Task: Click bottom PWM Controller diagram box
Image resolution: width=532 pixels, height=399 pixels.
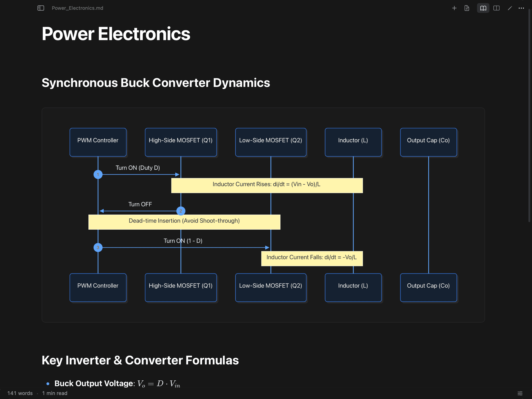Action: (98, 288)
